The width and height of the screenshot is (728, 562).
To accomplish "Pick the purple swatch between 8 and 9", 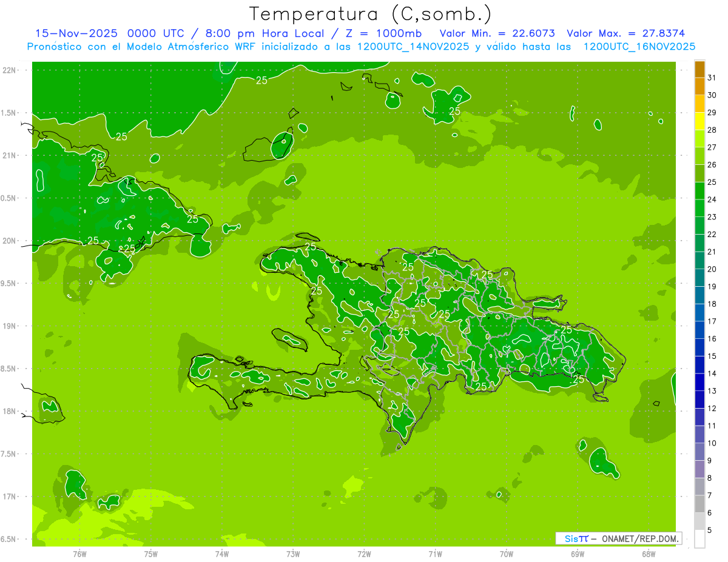I will click(x=699, y=469).
